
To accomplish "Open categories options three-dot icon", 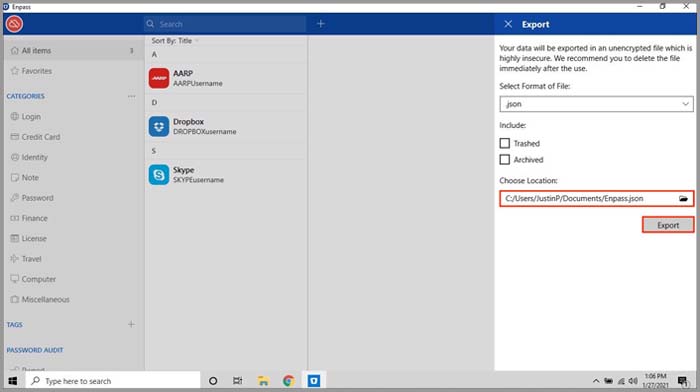I will coord(131,96).
